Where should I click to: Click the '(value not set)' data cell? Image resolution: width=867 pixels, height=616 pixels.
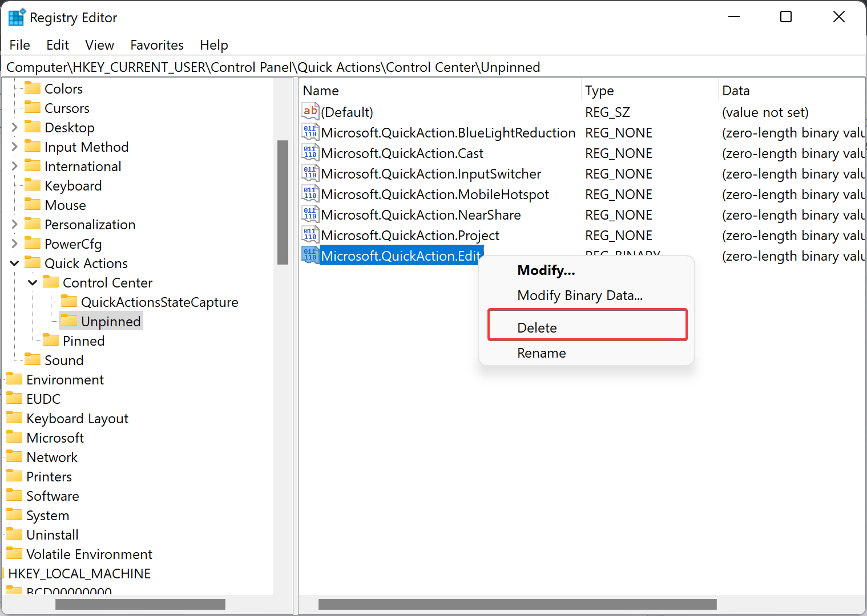coord(765,112)
